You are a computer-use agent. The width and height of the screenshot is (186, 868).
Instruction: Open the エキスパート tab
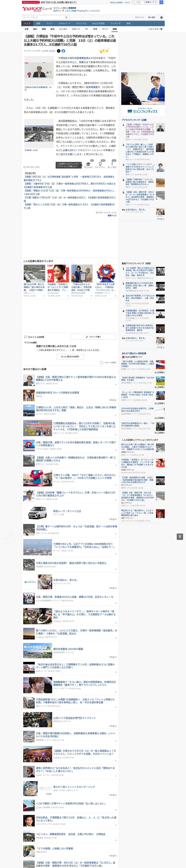click(64, 24)
